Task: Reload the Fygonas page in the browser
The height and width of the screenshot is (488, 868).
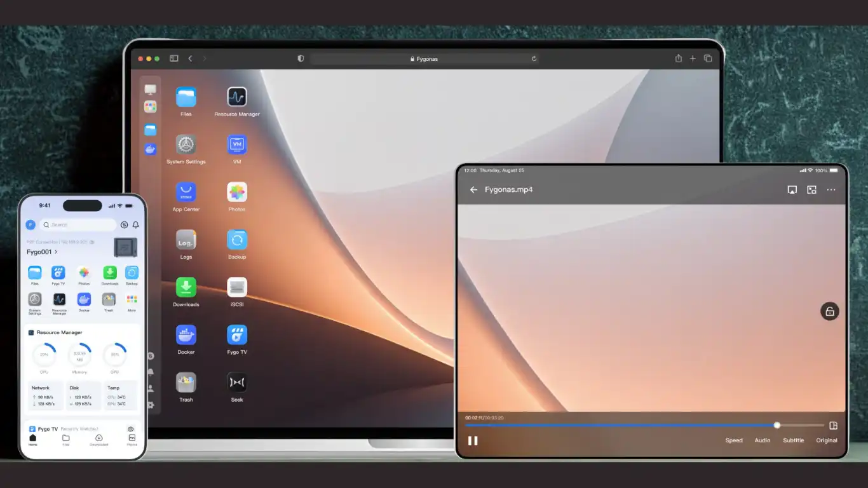Action: coord(534,58)
